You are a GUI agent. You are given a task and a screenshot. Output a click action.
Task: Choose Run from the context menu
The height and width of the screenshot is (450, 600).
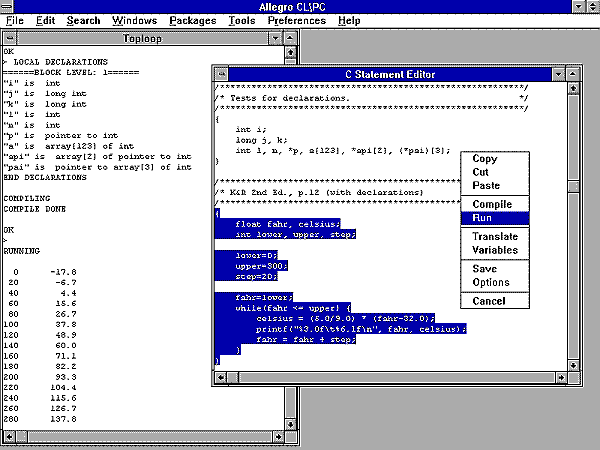coord(483,218)
